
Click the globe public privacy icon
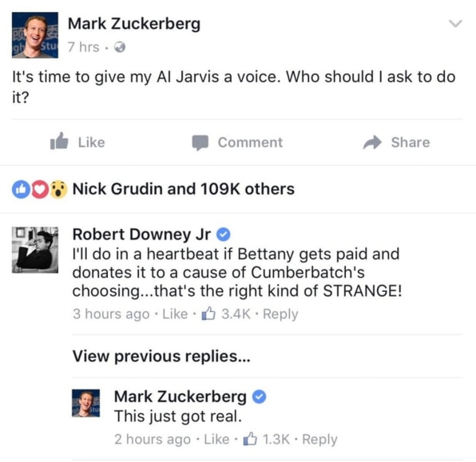pos(120,47)
